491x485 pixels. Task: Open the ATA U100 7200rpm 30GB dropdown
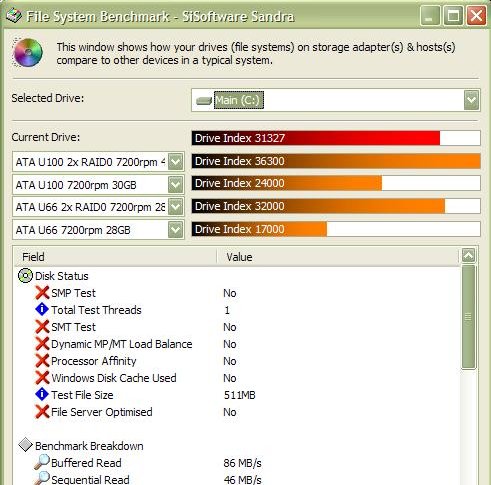pyautogui.click(x=176, y=184)
